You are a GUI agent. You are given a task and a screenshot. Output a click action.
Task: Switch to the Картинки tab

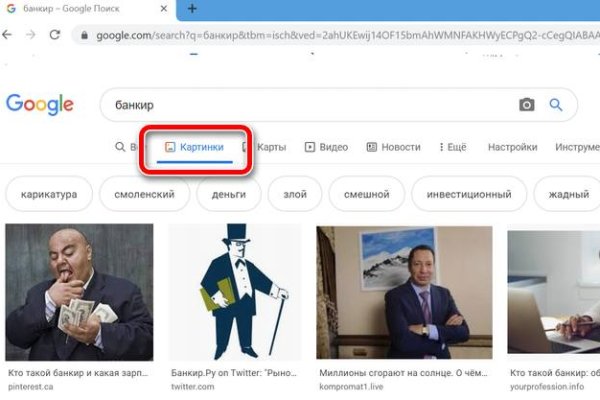(199, 147)
